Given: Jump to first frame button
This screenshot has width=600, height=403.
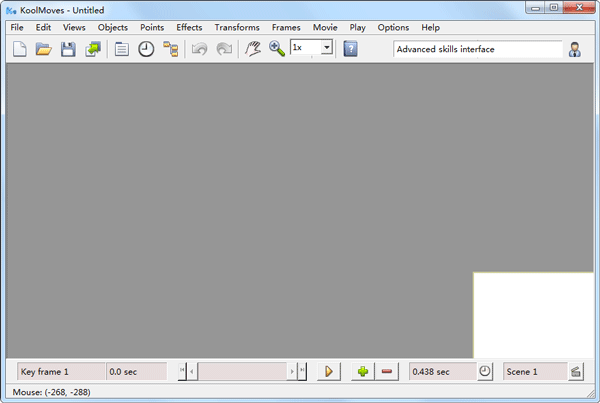Looking at the screenshot, I should 182,371.
